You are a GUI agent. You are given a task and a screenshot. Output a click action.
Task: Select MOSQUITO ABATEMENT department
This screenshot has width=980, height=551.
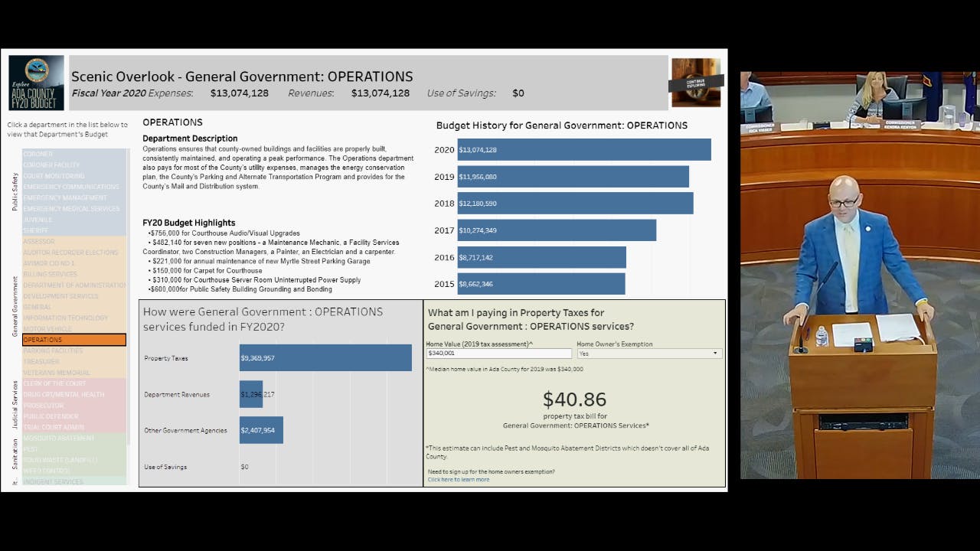coord(74,438)
